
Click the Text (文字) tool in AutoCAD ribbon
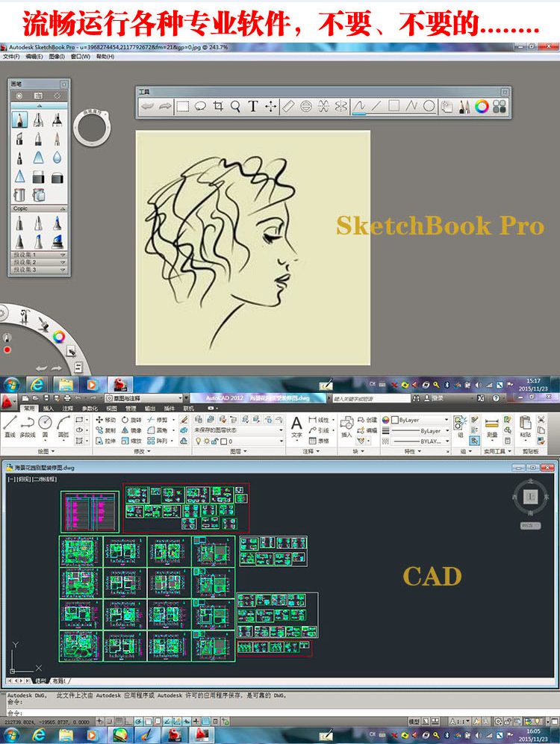click(296, 427)
